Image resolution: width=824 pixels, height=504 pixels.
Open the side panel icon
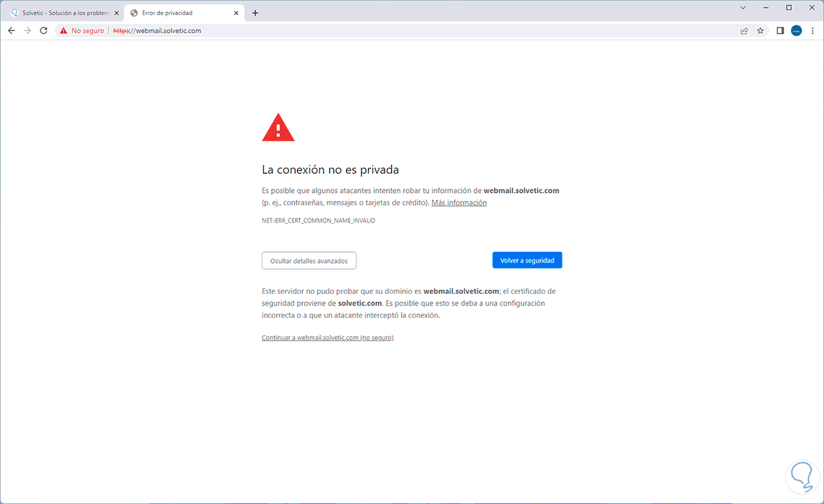(x=780, y=30)
